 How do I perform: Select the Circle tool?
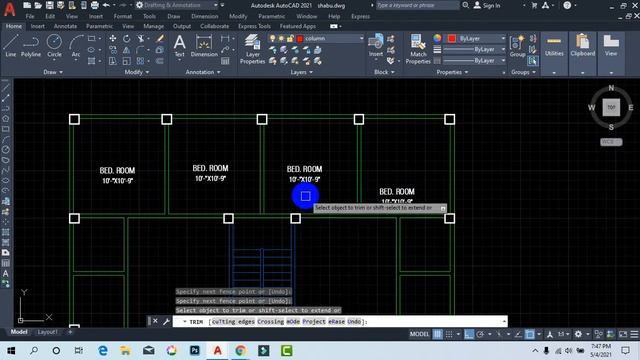(54, 46)
